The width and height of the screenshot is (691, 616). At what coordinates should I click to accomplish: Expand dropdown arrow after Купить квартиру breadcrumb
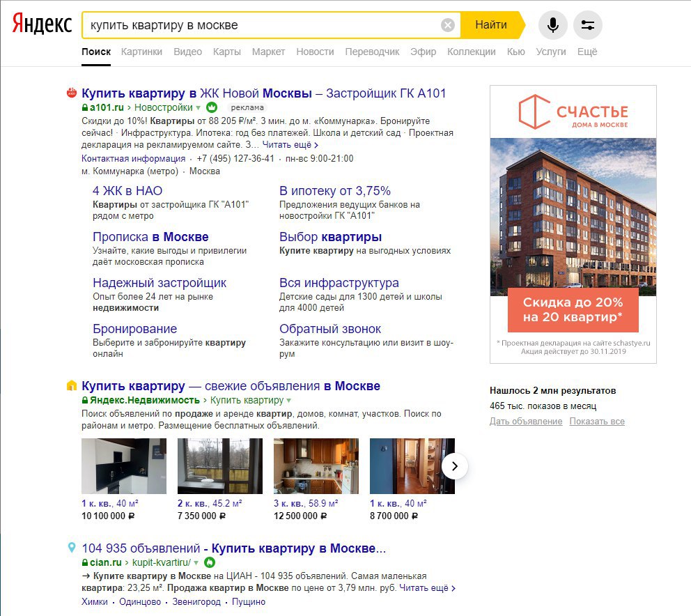click(288, 401)
